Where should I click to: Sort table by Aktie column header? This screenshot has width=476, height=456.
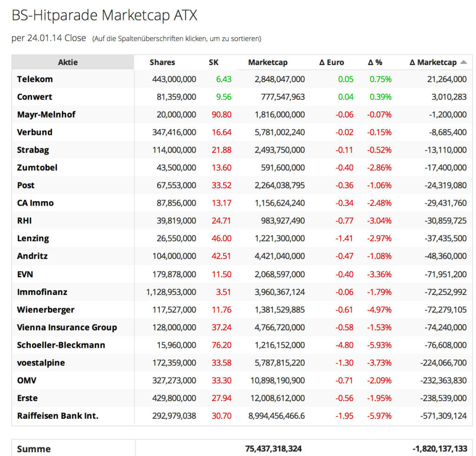[68, 62]
